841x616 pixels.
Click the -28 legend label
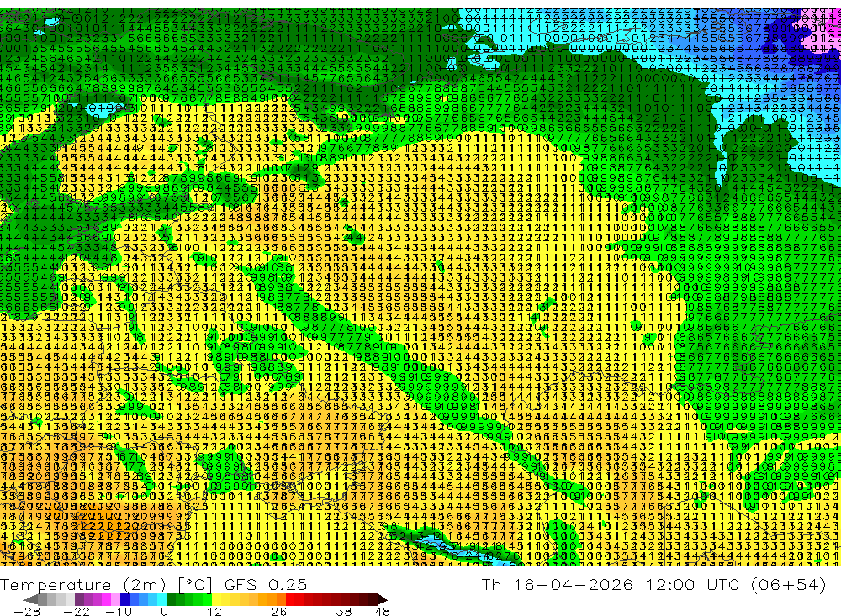click(x=27, y=611)
